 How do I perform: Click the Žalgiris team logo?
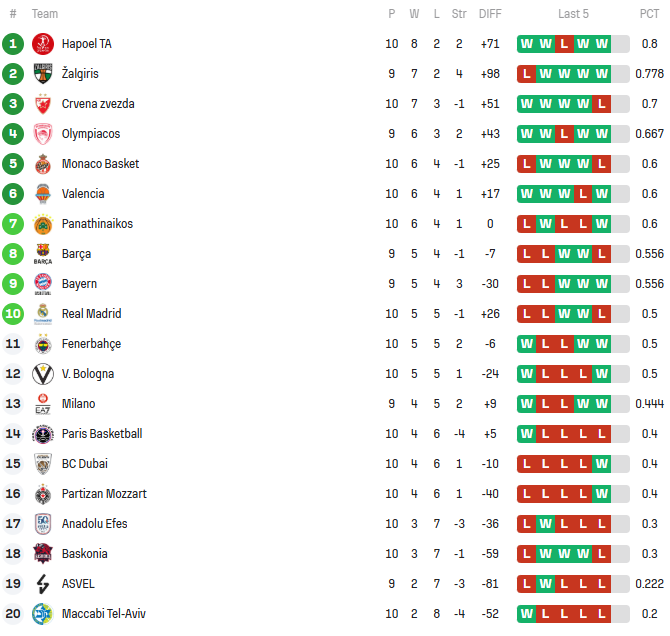click(x=42, y=74)
